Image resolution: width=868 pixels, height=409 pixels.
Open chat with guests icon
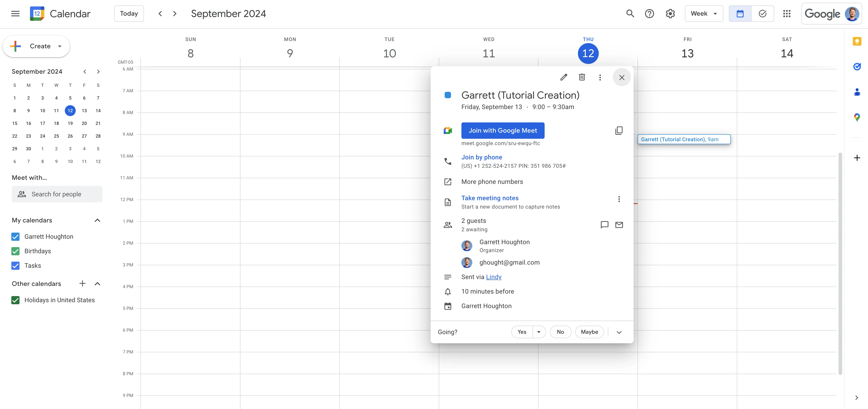(604, 225)
